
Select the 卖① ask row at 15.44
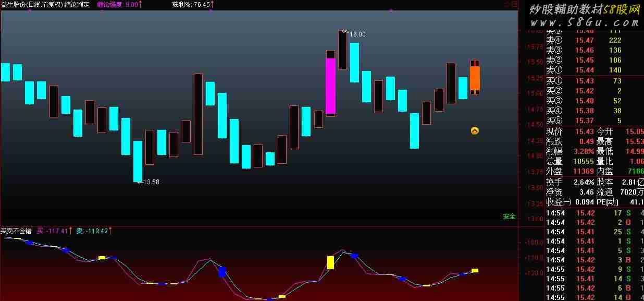tap(584, 70)
